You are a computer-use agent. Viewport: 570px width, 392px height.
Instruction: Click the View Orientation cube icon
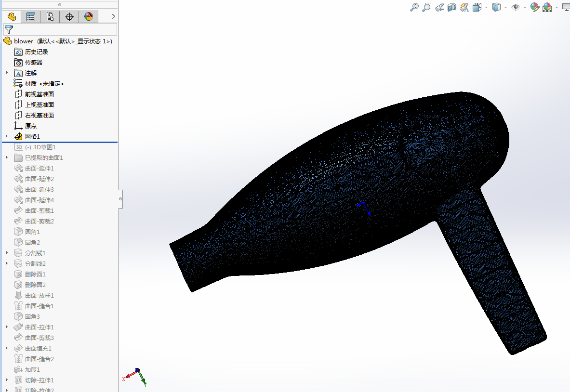click(477, 7)
